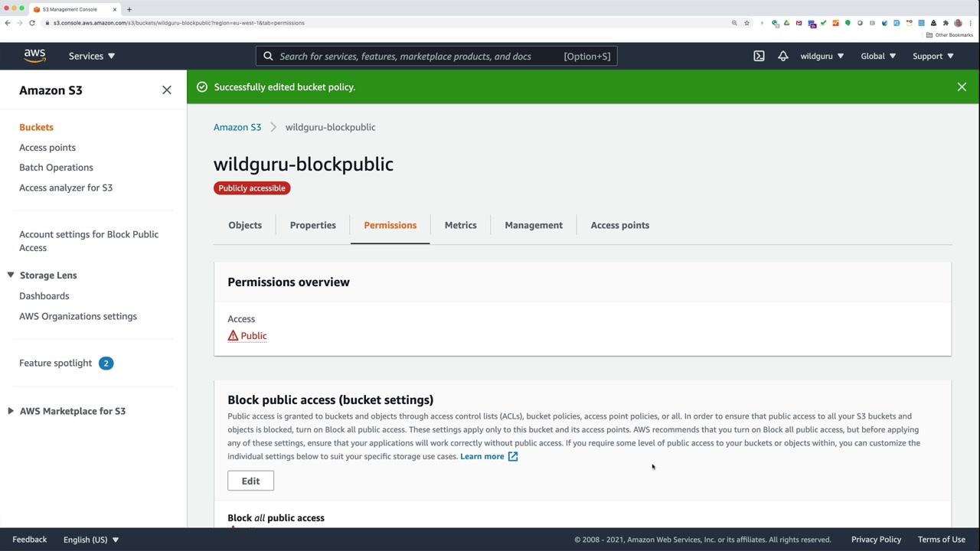This screenshot has height=551, width=980.
Task: Open Batch Operations in sidebar
Action: (x=56, y=167)
